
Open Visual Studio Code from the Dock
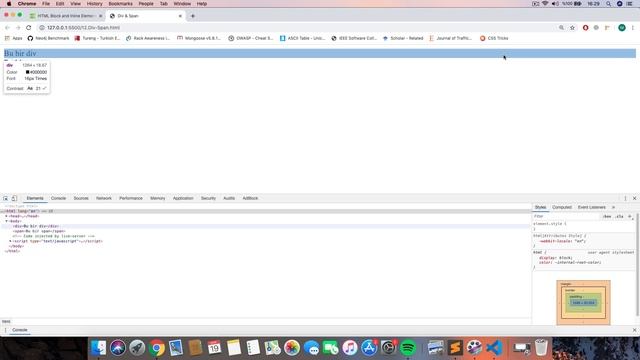tap(494, 348)
